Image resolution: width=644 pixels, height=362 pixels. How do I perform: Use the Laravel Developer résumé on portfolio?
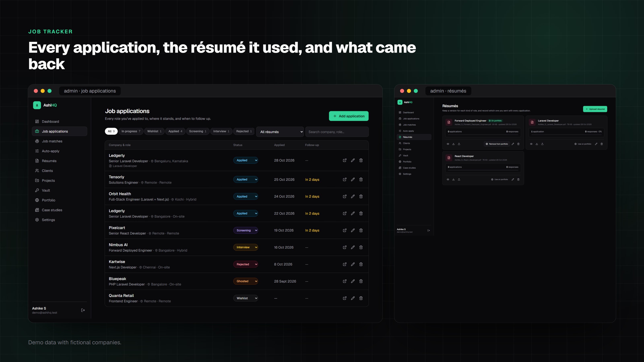tap(583, 144)
